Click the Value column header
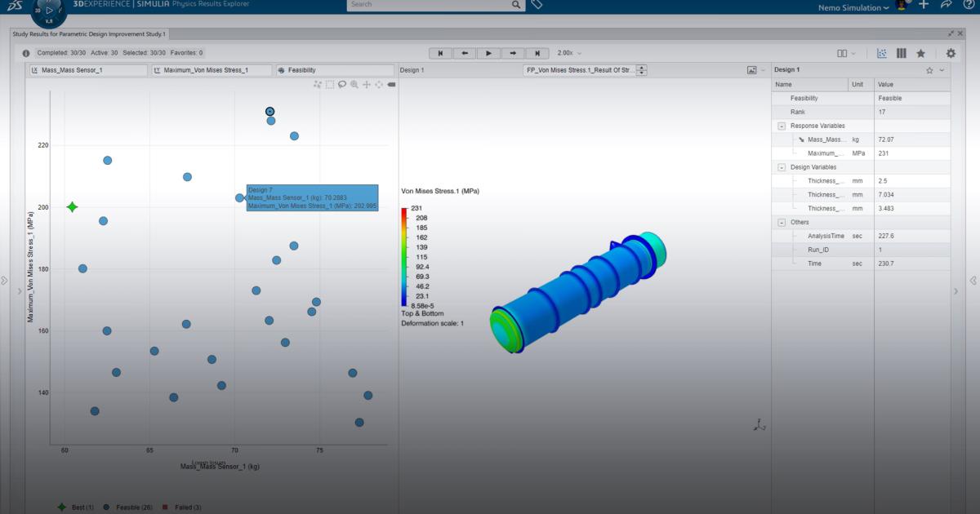The image size is (980, 514). point(913,84)
